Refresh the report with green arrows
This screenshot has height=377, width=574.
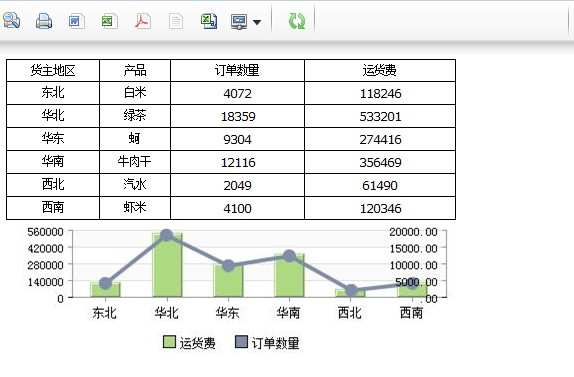point(297,21)
